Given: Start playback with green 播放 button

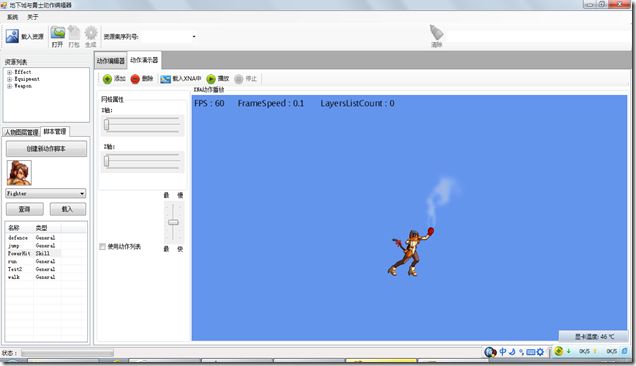Looking at the screenshot, I should click(x=211, y=79).
